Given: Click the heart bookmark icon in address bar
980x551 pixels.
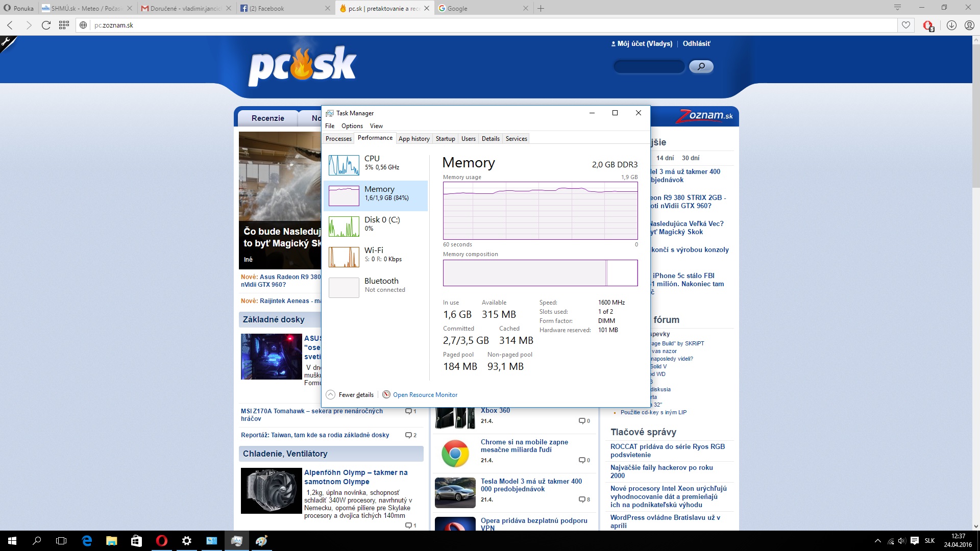Looking at the screenshot, I should coord(906,25).
